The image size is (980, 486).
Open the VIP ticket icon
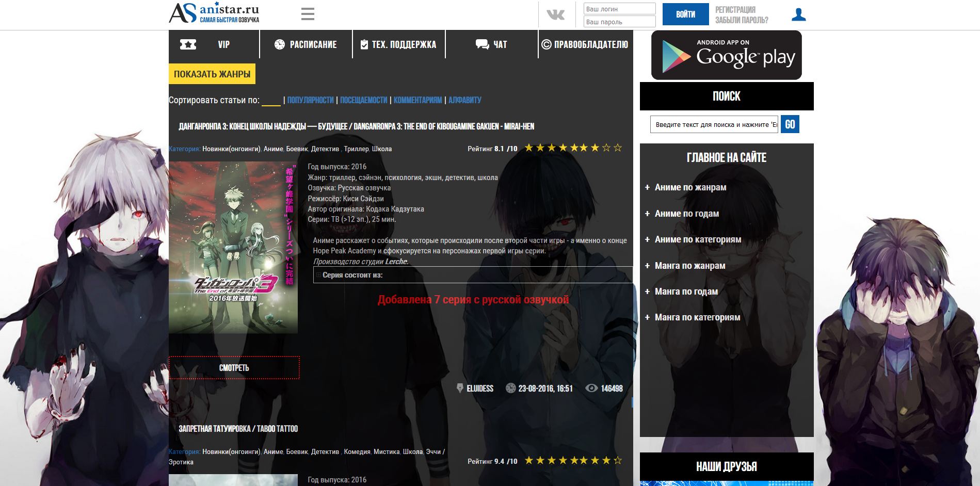point(188,44)
